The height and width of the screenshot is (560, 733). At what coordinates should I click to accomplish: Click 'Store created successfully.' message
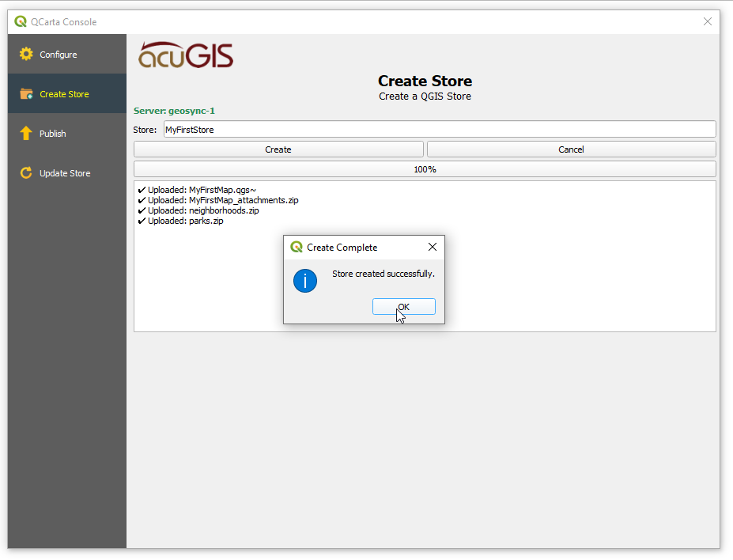coord(384,274)
